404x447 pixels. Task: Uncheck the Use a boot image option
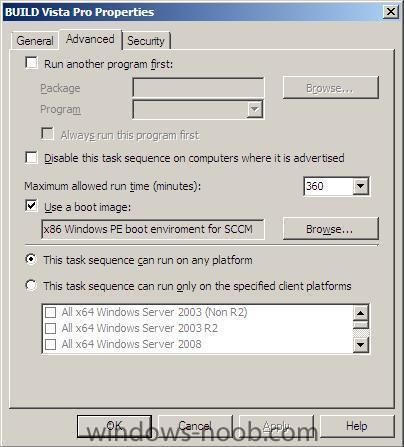point(31,205)
